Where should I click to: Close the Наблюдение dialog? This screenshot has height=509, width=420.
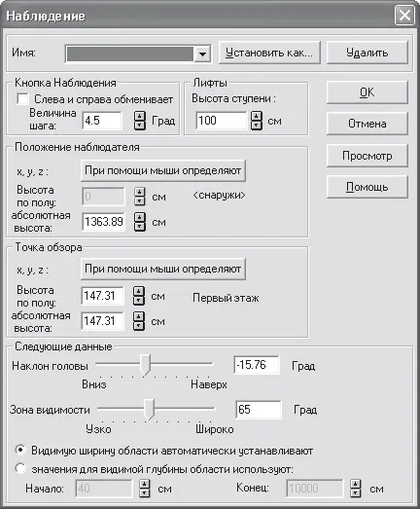tap(404, 16)
